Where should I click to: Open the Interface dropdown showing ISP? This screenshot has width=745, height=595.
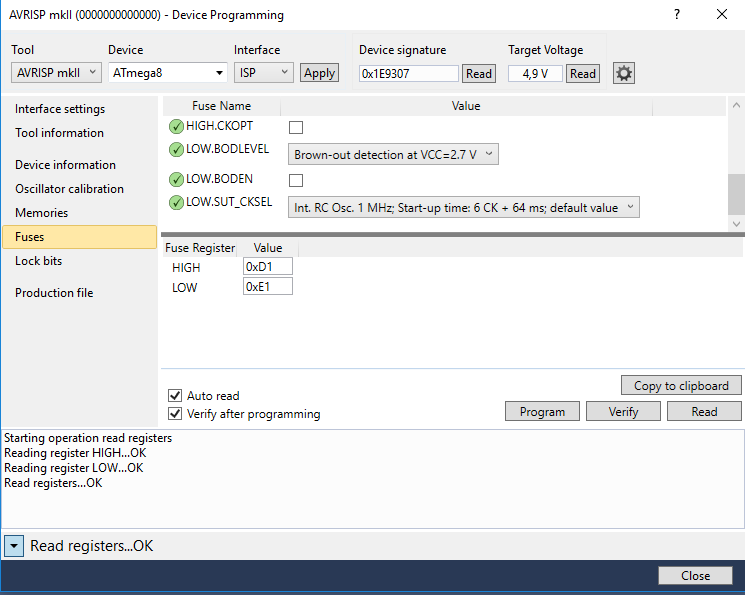(264, 73)
